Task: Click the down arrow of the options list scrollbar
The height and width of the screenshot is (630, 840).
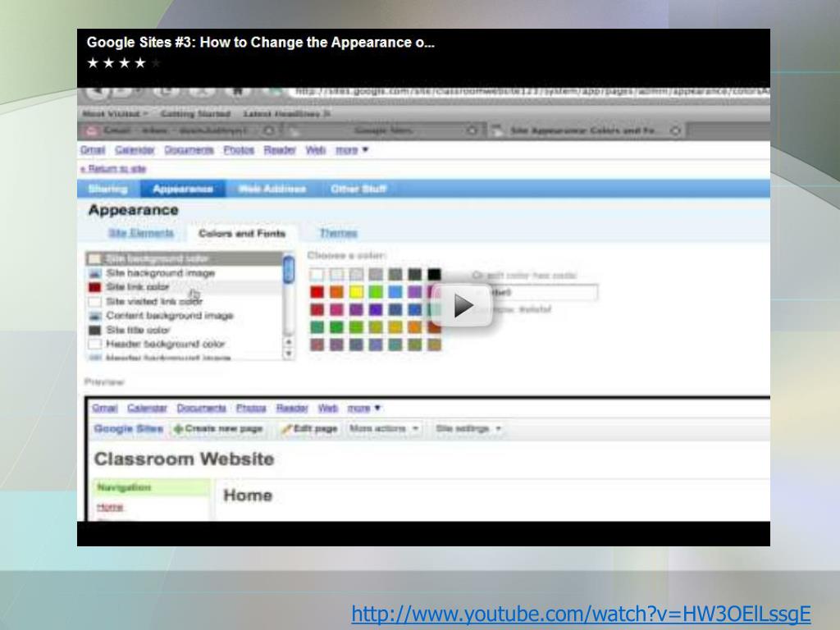Action: coord(289,354)
